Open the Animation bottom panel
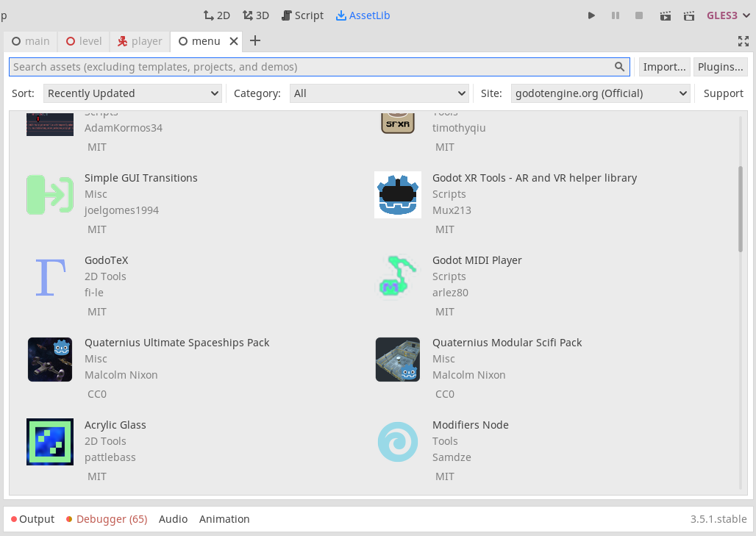Screen dimensions: 756x536 coord(224,519)
